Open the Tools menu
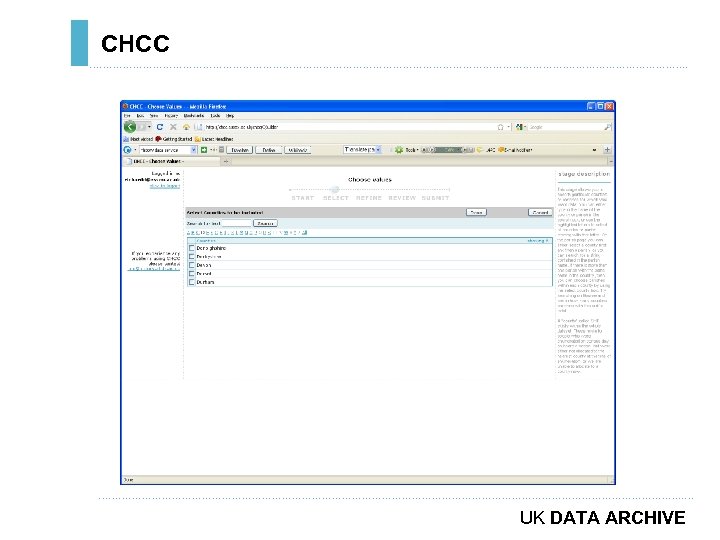 tap(215, 116)
